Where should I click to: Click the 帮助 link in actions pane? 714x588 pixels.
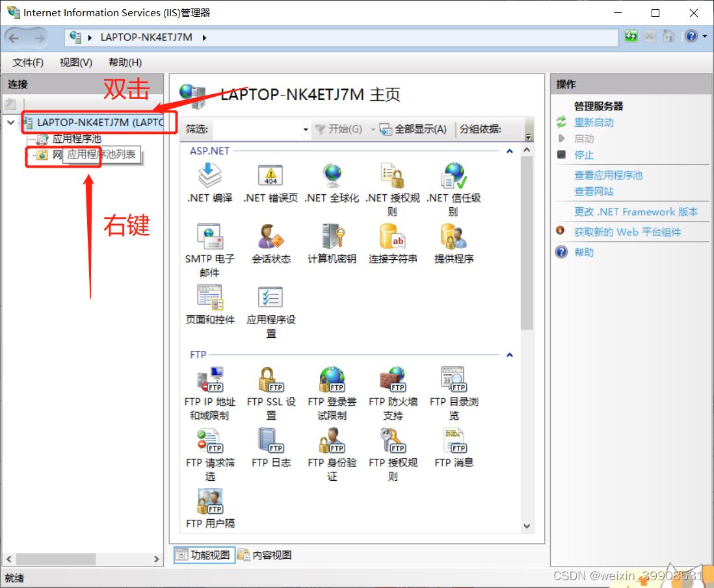[584, 252]
